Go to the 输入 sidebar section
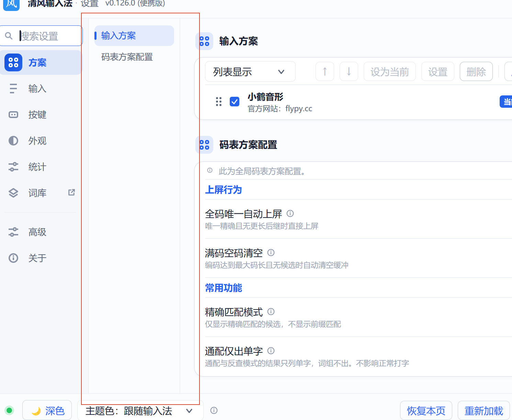 point(41,89)
